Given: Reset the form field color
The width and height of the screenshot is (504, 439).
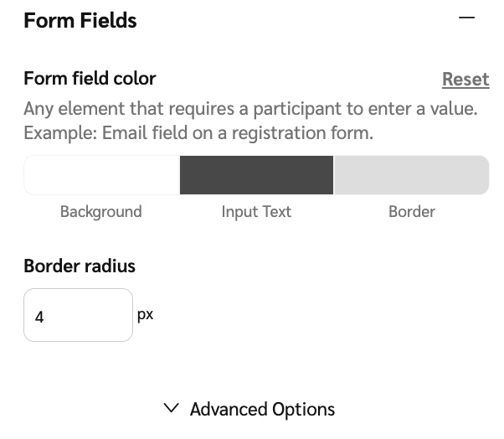Looking at the screenshot, I should tap(465, 79).
